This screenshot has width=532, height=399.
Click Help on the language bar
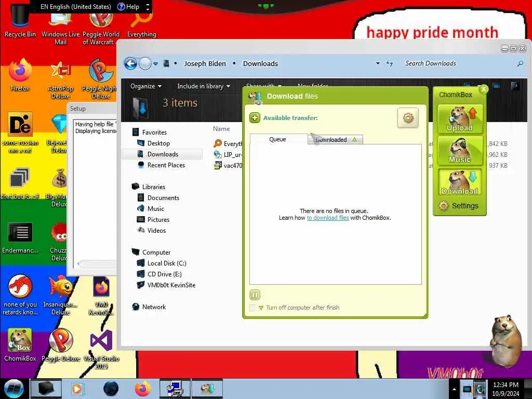pos(128,6)
